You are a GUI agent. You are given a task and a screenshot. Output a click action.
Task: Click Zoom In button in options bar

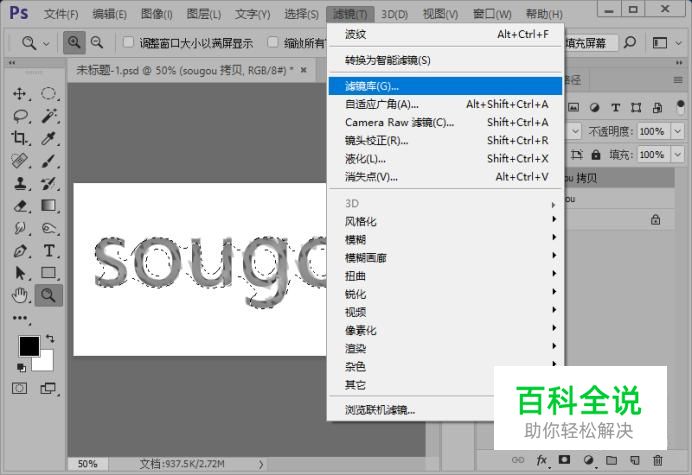(x=74, y=43)
